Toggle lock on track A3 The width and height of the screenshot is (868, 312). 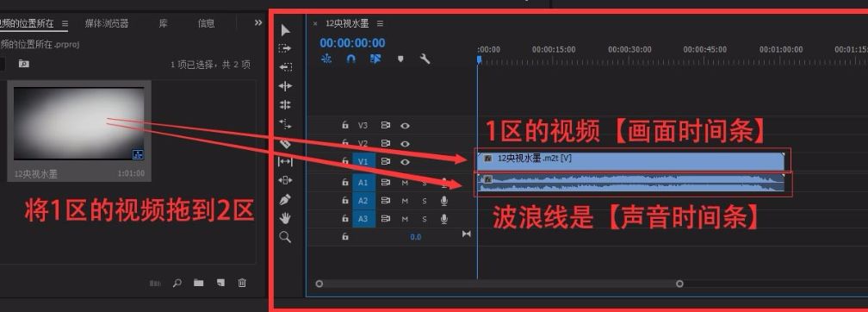click(344, 219)
